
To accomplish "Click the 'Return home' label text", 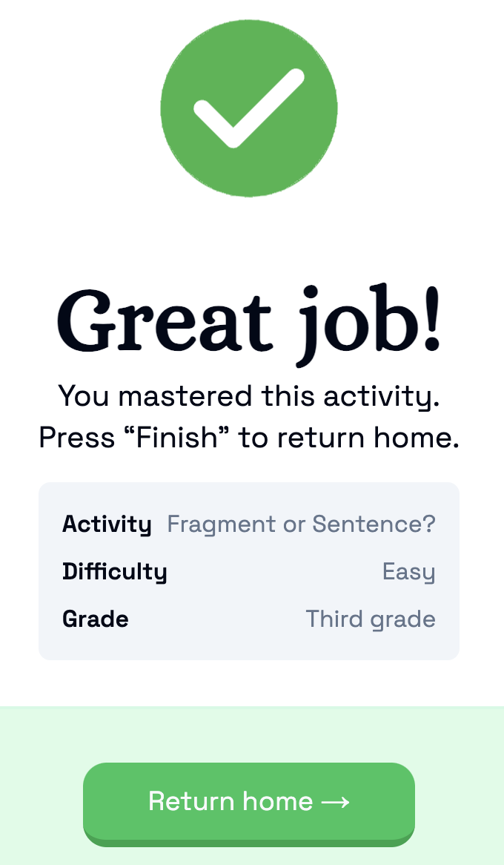I will [x=231, y=801].
